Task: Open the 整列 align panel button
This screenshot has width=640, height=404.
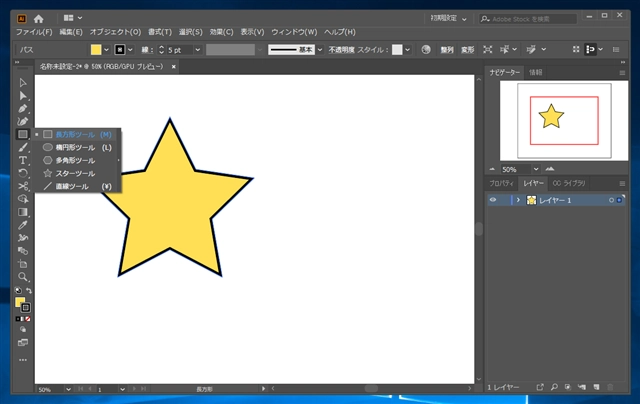Action: tap(447, 50)
